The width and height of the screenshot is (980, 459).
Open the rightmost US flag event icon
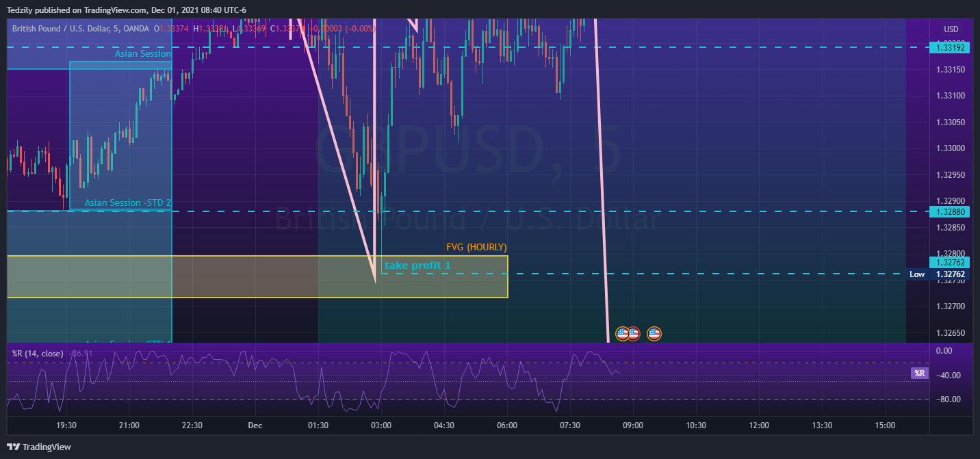pos(654,334)
